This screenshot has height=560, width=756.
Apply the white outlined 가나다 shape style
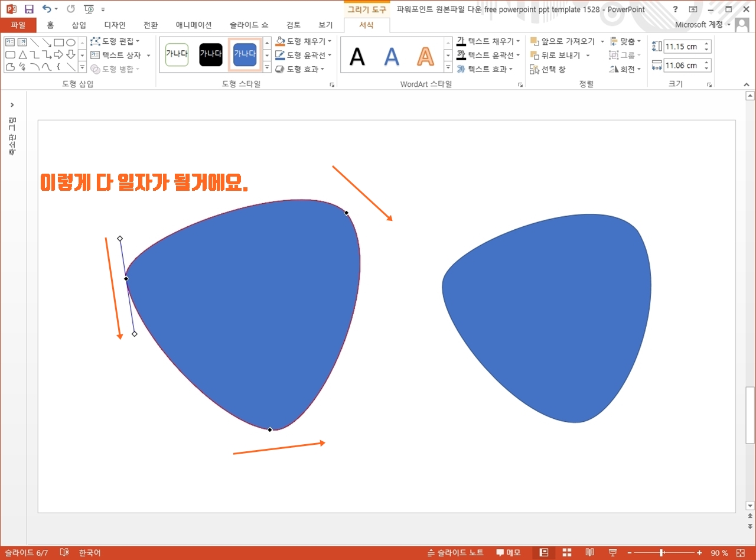click(x=177, y=54)
